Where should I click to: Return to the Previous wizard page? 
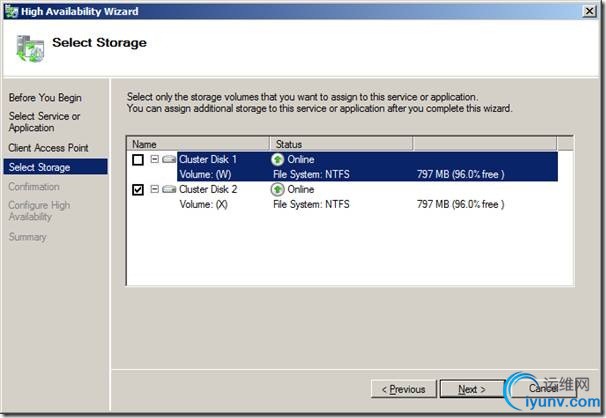tap(403, 389)
